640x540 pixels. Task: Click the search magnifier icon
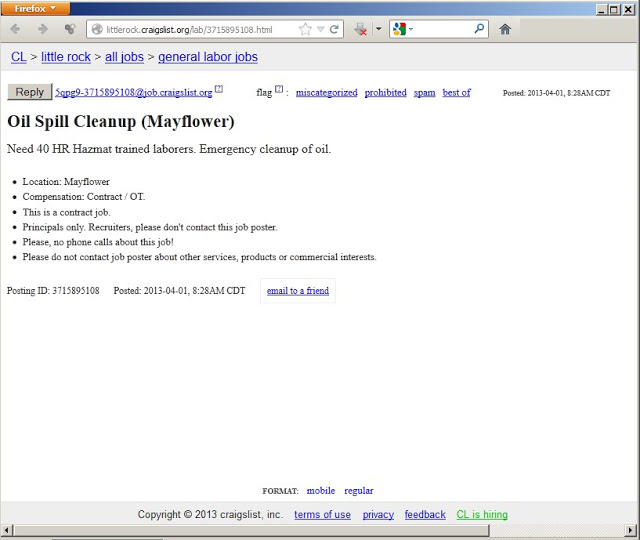479,29
